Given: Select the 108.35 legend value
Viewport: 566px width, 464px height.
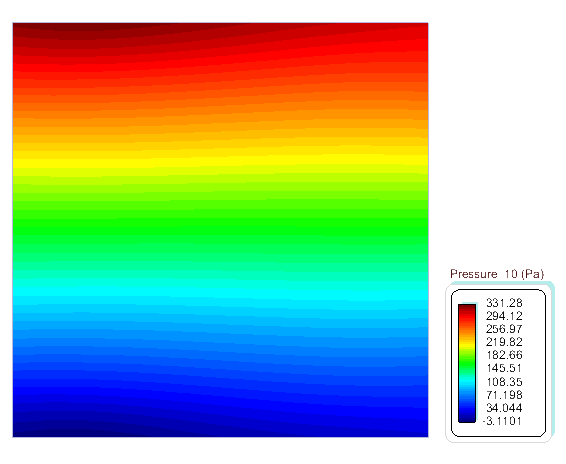Looking at the screenshot, I should [x=504, y=382].
